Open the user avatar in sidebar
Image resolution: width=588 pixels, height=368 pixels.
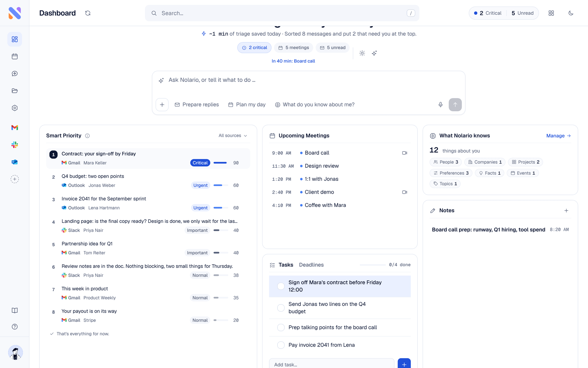[x=15, y=352]
